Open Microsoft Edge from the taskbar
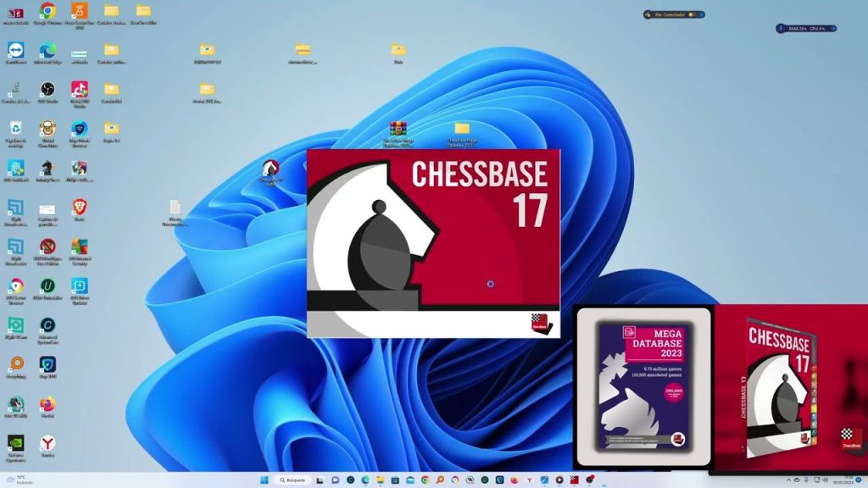The image size is (868, 488). tap(364, 480)
